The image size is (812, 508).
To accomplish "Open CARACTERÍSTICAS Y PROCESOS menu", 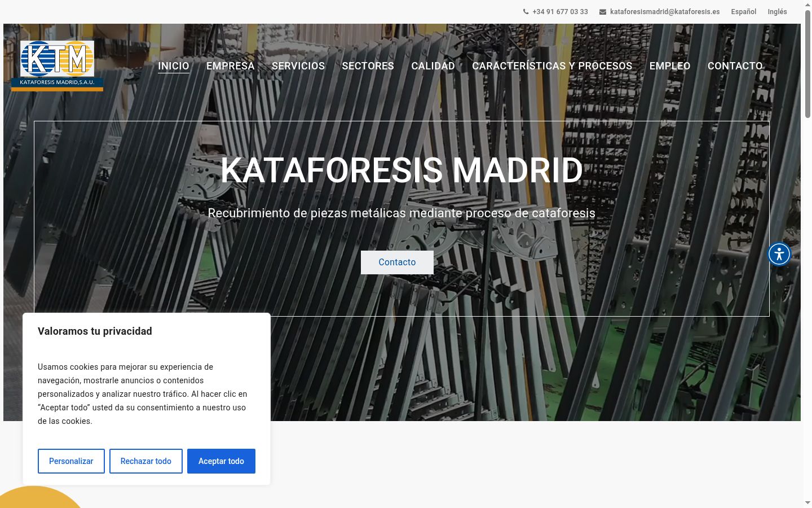I will (x=552, y=66).
